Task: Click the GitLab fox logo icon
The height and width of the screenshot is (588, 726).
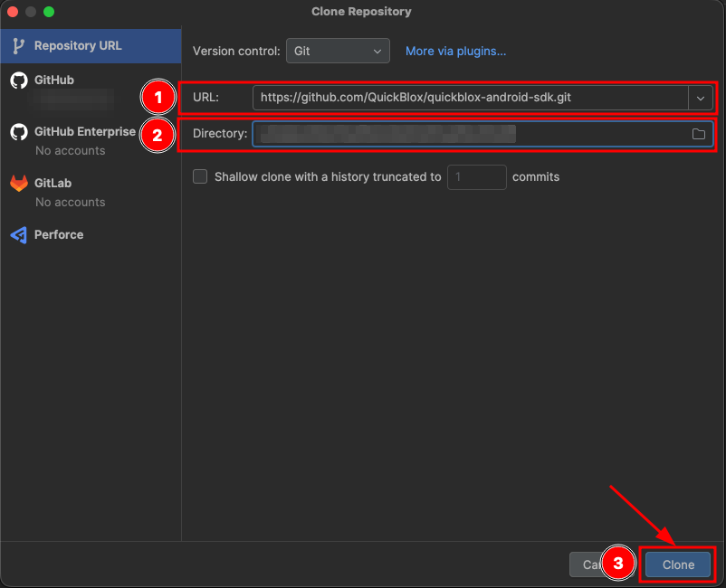Action: [19, 184]
